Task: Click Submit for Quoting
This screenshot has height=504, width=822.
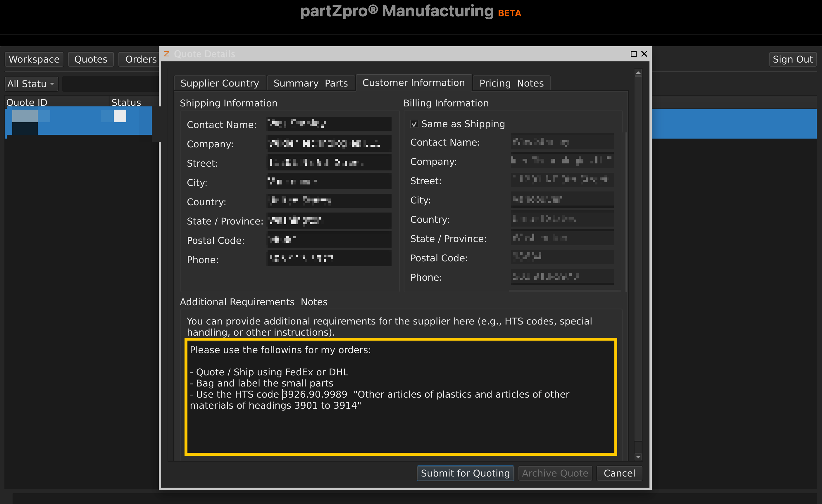Action: 465,473
